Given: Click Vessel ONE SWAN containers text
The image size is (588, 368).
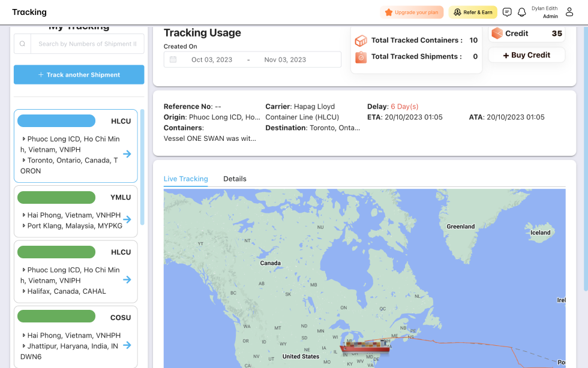Looking at the screenshot, I should [210, 138].
